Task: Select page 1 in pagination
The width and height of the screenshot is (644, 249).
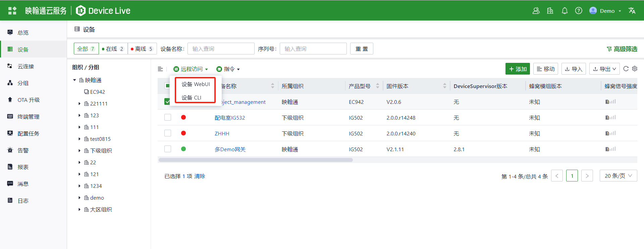Action: 572,176
